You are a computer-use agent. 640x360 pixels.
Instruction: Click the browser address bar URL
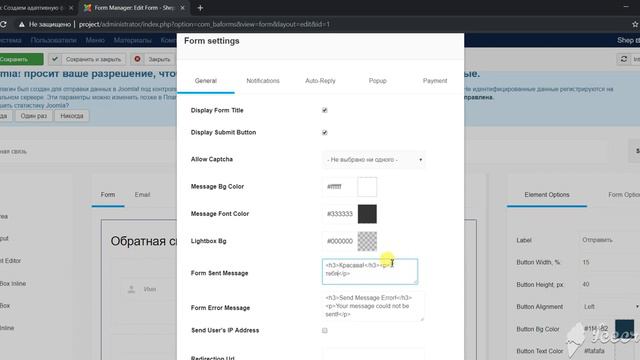(x=204, y=24)
